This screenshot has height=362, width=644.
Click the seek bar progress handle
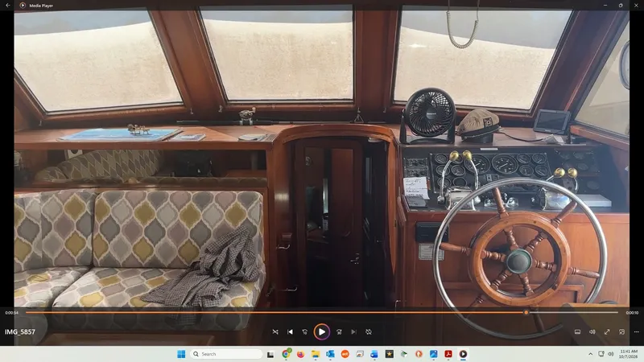pos(526,312)
